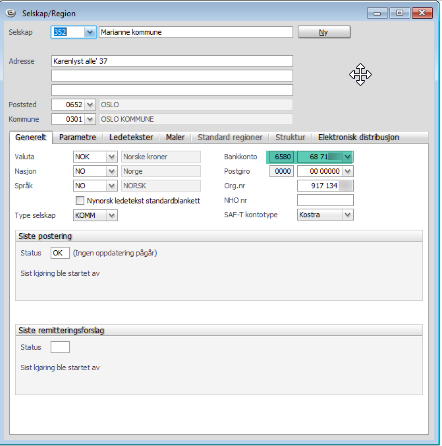
Task: Close the Selskap/Region window
Action: 422,13
